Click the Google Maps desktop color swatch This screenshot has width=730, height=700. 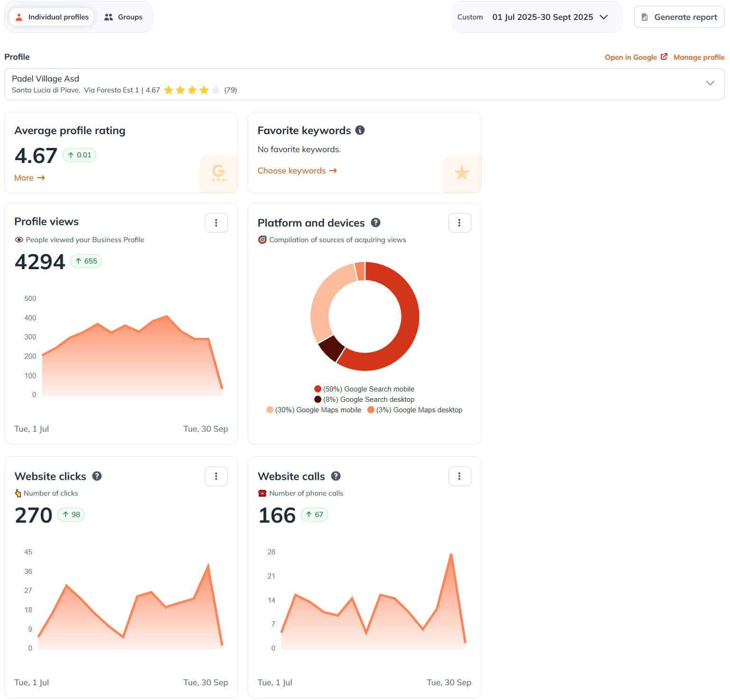coord(371,410)
